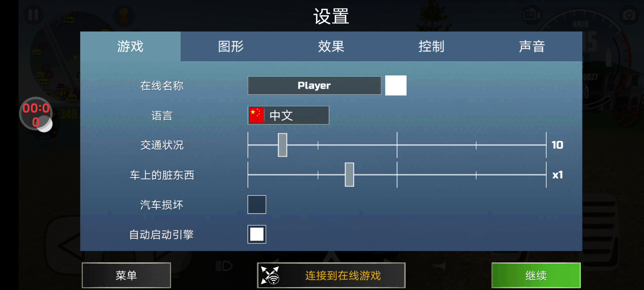Disable the 自动启动引擎 auto-start engine checkbox
The width and height of the screenshot is (644, 290).
pos(257,234)
